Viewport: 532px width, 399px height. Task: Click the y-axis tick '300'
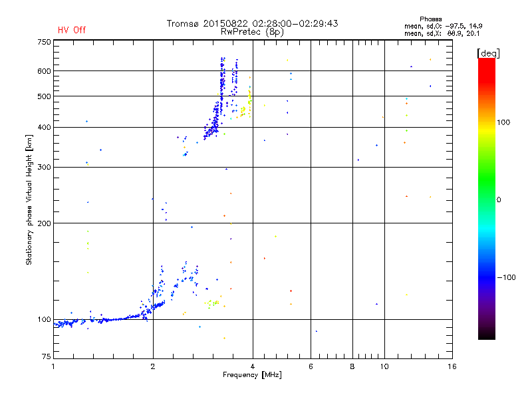(44, 168)
